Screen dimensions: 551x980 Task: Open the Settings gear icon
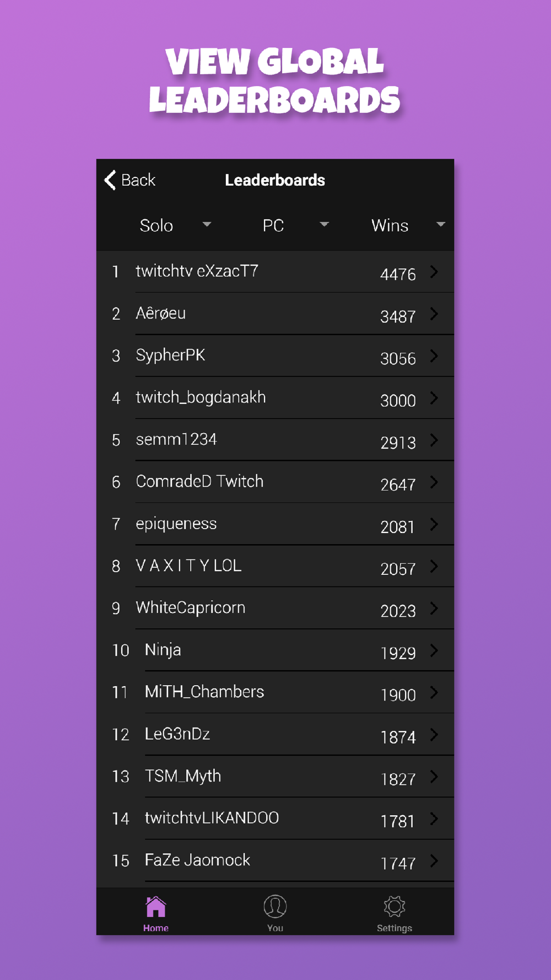[395, 907]
